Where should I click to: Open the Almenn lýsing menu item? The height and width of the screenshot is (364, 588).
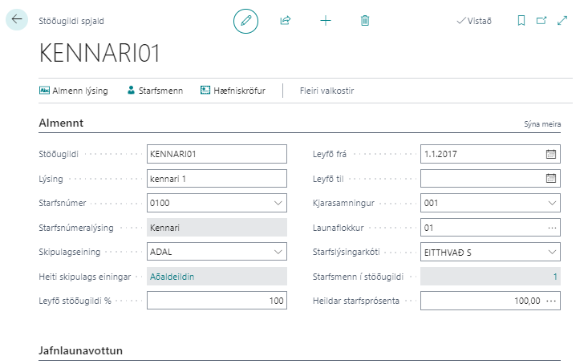[73, 91]
